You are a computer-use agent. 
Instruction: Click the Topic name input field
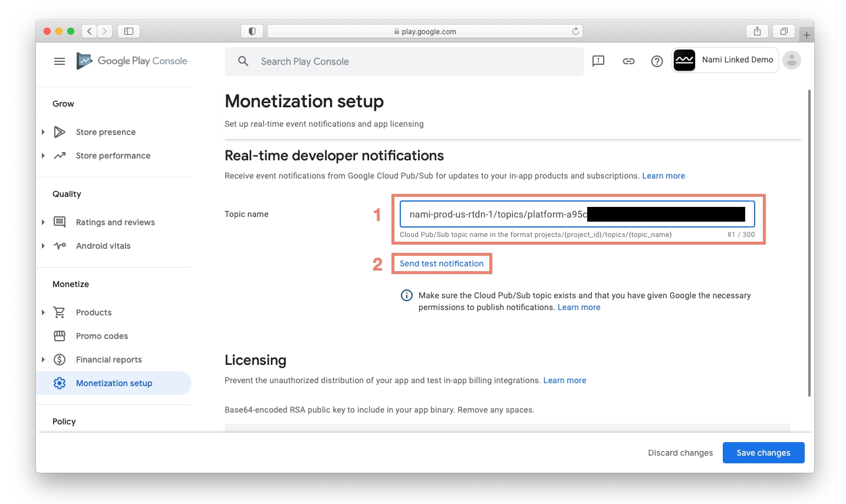(577, 214)
